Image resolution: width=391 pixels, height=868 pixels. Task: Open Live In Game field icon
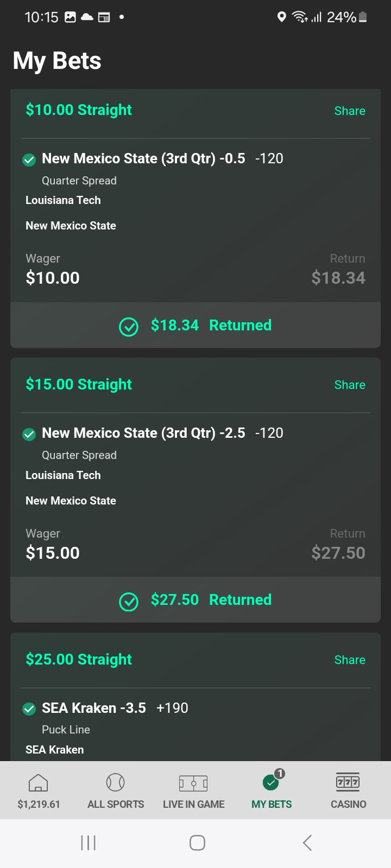click(193, 783)
